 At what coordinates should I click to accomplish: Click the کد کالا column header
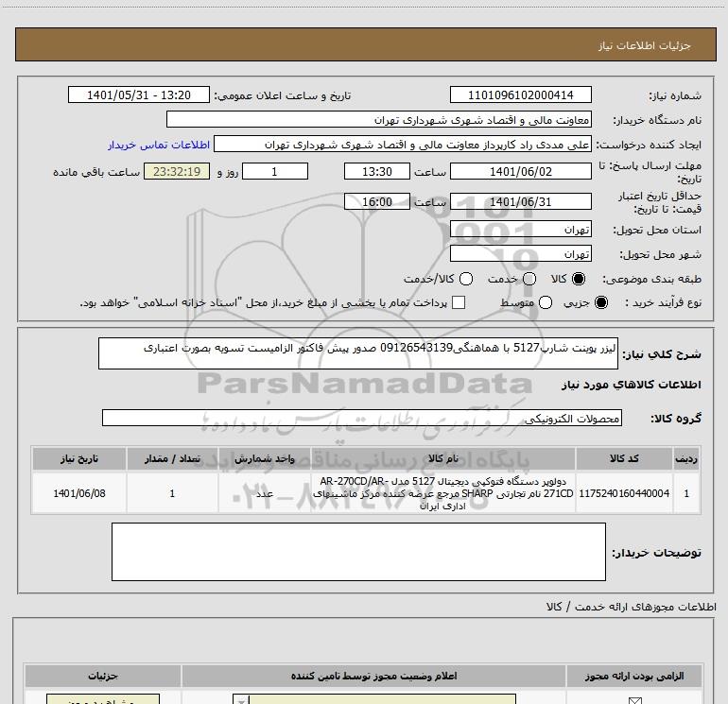[x=624, y=458]
